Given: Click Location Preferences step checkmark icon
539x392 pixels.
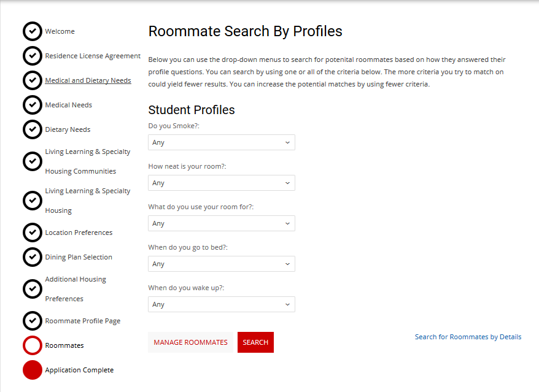Looking at the screenshot, I should pyautogui.click(x=33, y=233).
